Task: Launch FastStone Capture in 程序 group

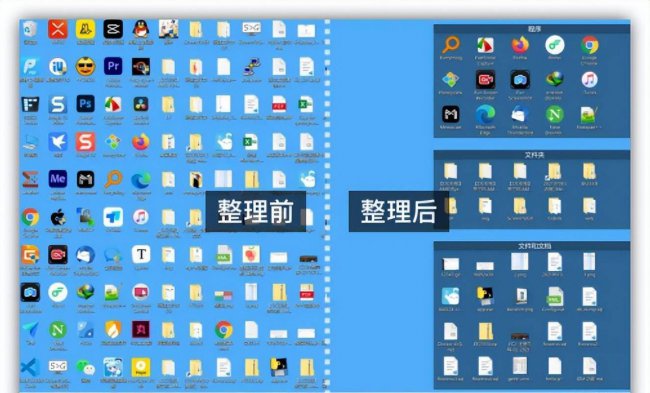Action: click(x=485, y=45)
